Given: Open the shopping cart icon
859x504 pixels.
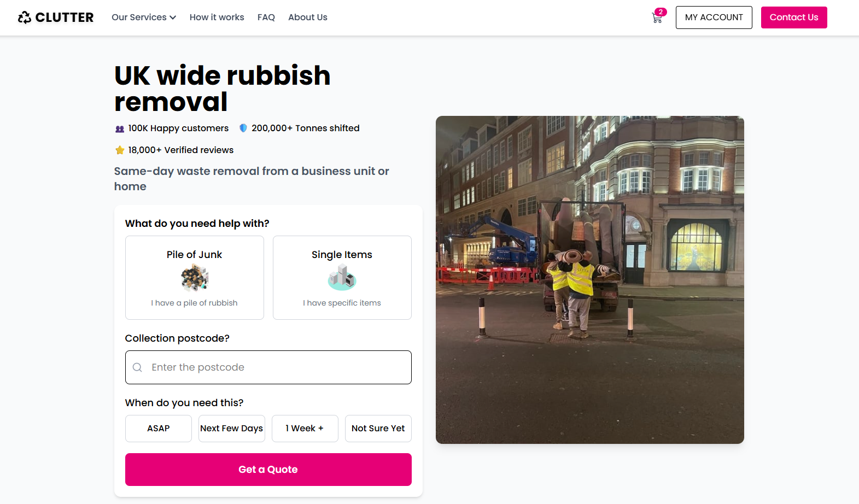Looking at the screenshot, I should pos(657,17).
